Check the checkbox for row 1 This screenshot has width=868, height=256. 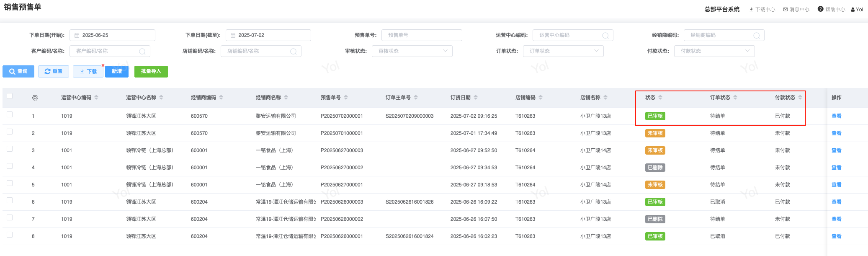click(10, 114)
